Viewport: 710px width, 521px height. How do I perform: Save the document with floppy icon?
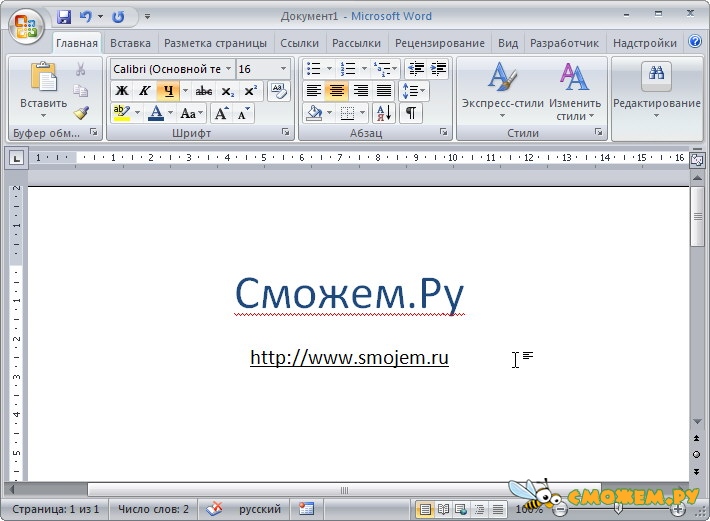tap(64, 17)
